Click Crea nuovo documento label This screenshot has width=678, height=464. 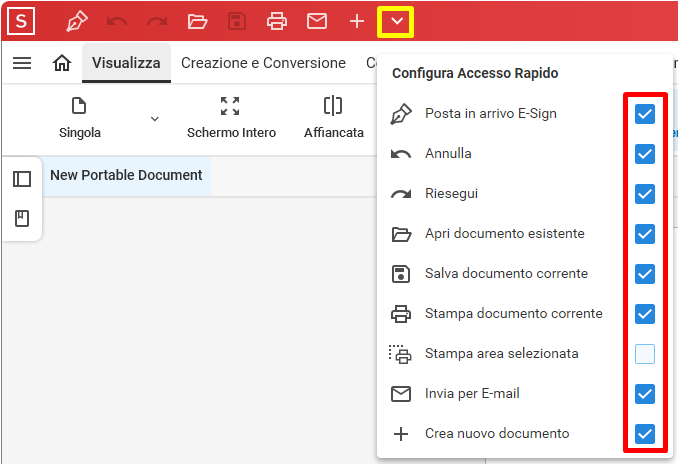click(x=497, y=433)
